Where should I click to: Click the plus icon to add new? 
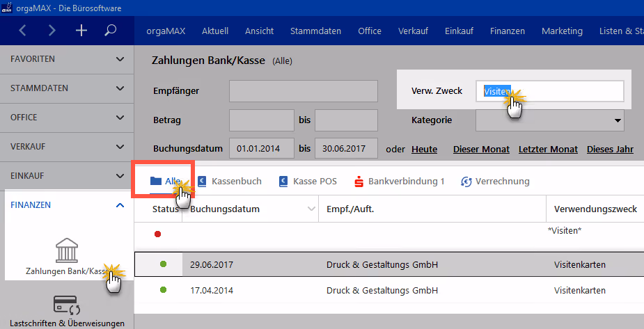click(81, 31)
